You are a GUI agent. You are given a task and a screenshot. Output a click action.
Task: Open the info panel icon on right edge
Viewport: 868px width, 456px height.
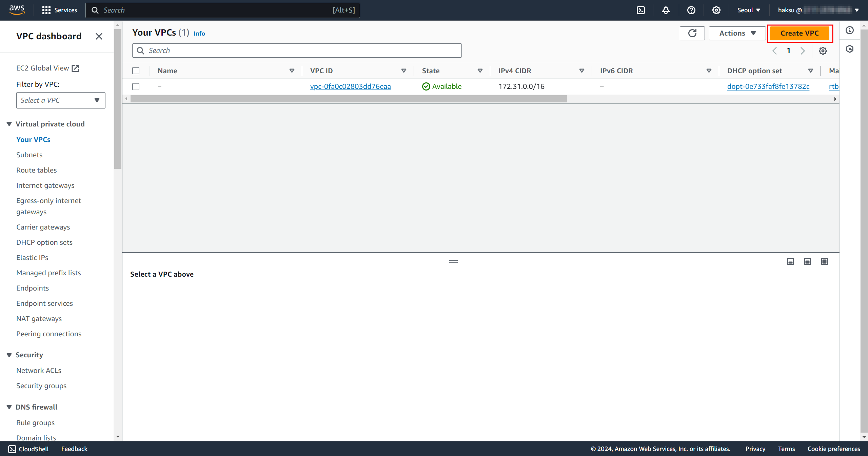pos(849,31)
